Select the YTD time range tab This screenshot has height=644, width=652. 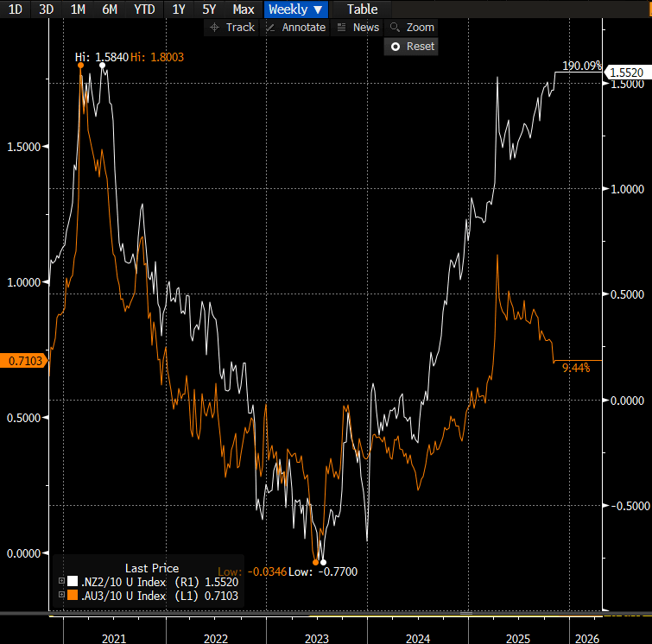(x=146, y=9)
